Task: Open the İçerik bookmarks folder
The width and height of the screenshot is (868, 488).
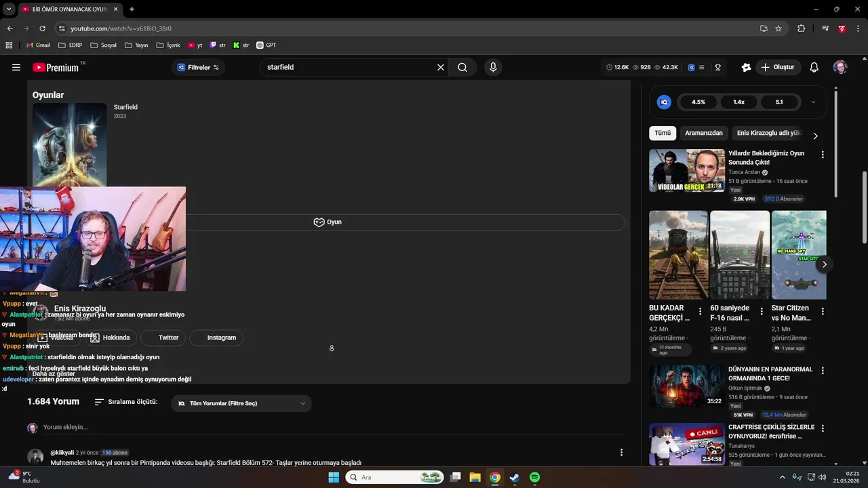Action: coord(168,45)
